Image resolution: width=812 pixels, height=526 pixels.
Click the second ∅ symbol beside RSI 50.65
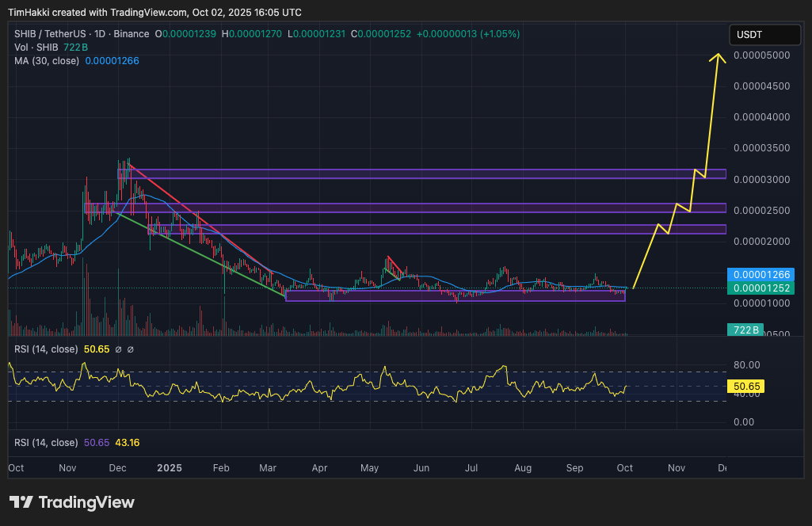click(x=131, y=349)
